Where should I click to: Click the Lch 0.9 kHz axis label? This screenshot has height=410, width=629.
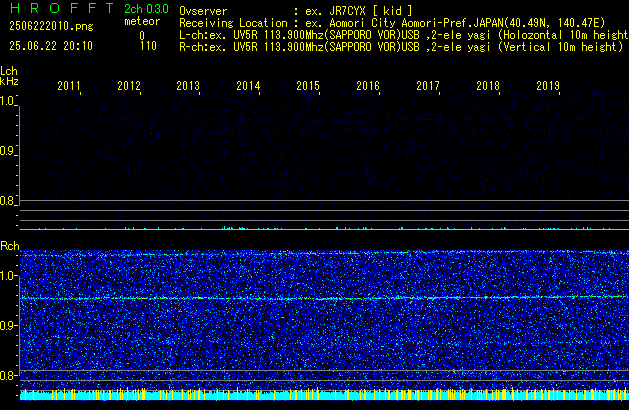click(8, 151)
